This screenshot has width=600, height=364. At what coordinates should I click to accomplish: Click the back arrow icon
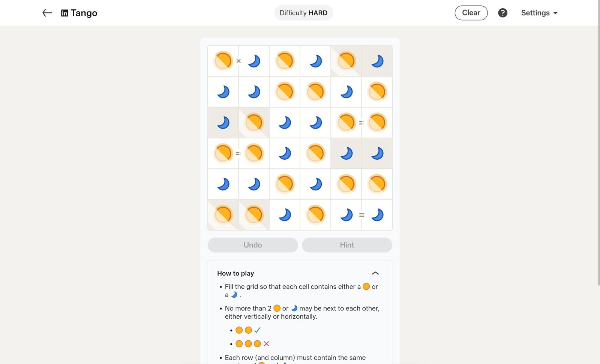[47, 13]
